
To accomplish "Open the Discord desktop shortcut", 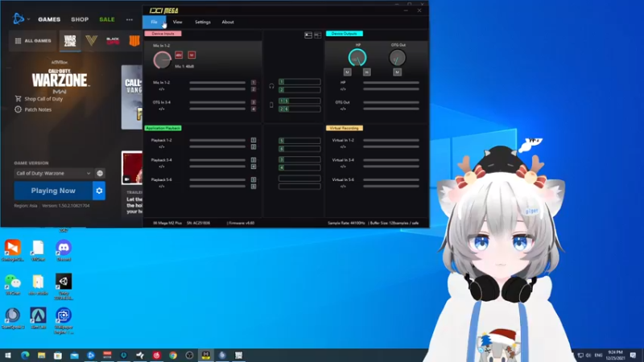I will point(64,250).
